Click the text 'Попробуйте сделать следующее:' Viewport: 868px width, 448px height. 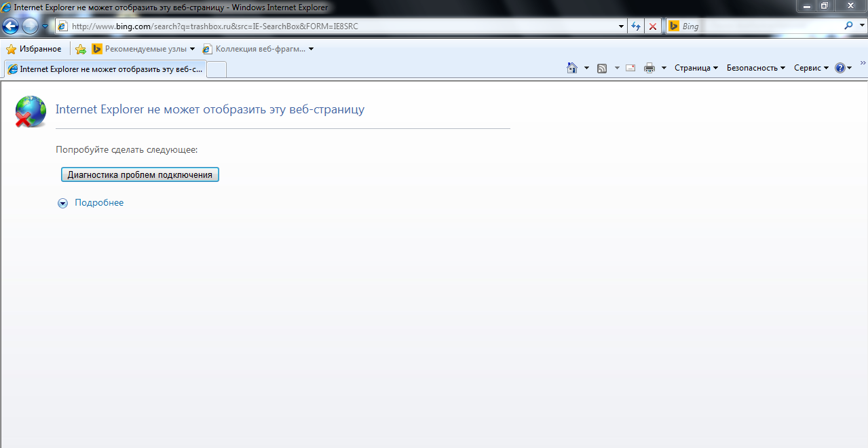[126, 149]
